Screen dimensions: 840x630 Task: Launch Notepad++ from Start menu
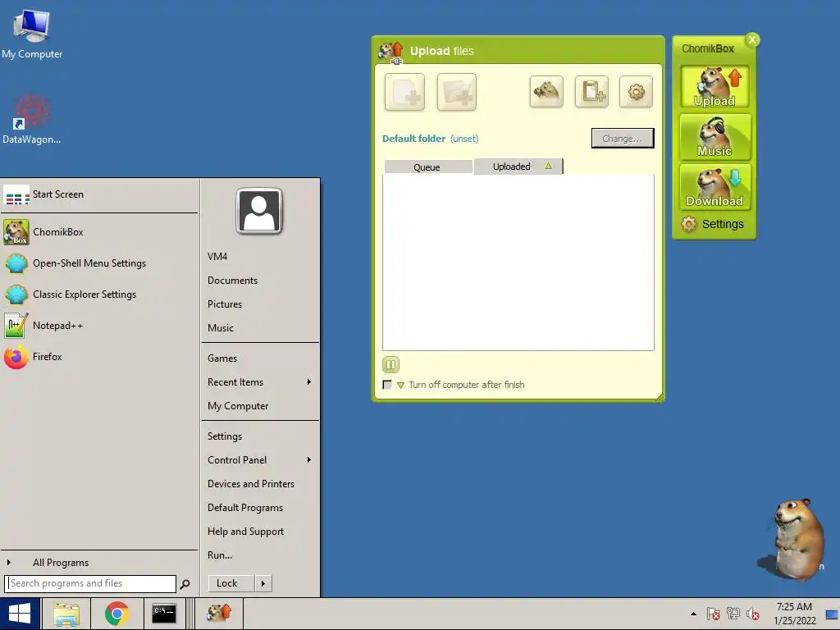click(99, 325)
